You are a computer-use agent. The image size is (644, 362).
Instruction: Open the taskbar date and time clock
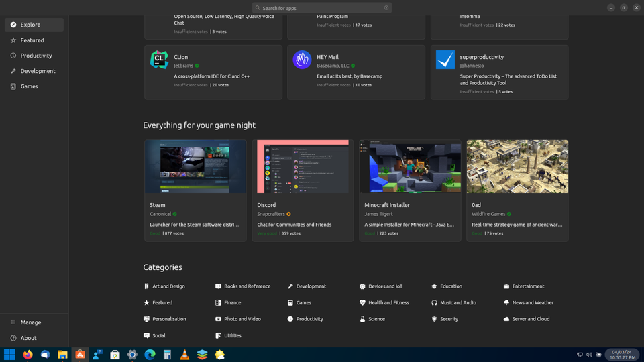622,355
